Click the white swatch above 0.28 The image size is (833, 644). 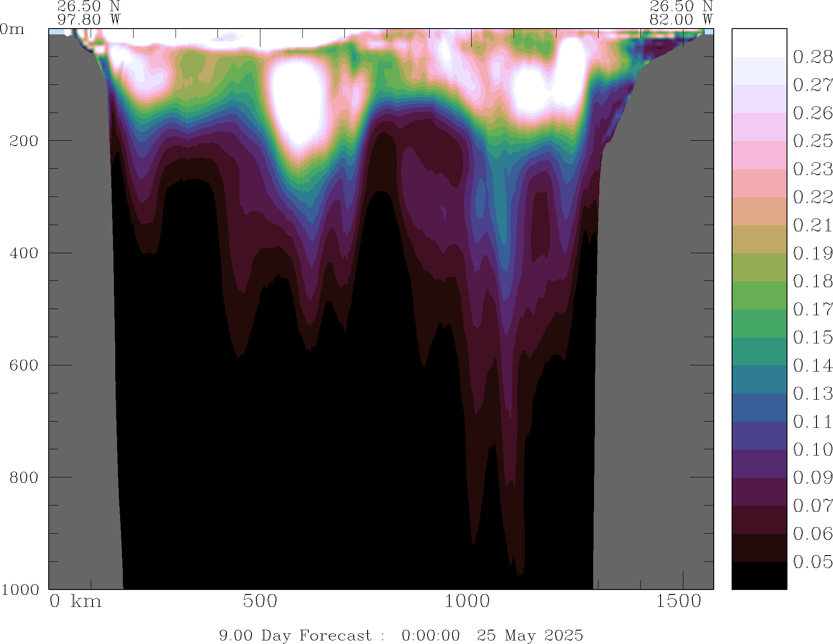tap(759, 43)
